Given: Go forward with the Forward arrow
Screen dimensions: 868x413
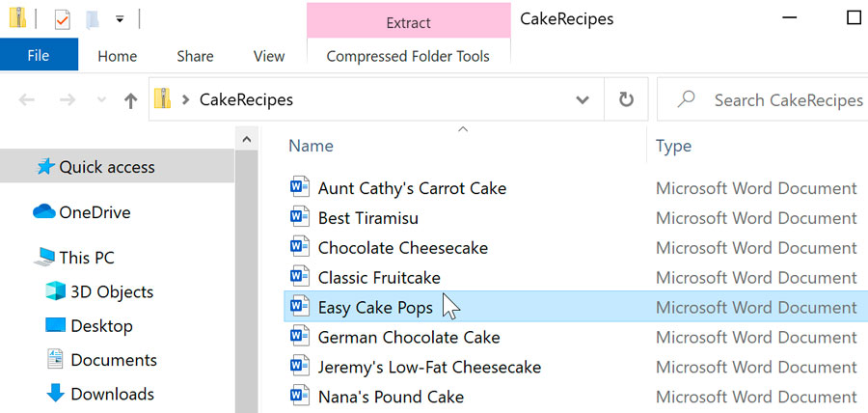Looking at the screenshot, I should coord(68,100).
